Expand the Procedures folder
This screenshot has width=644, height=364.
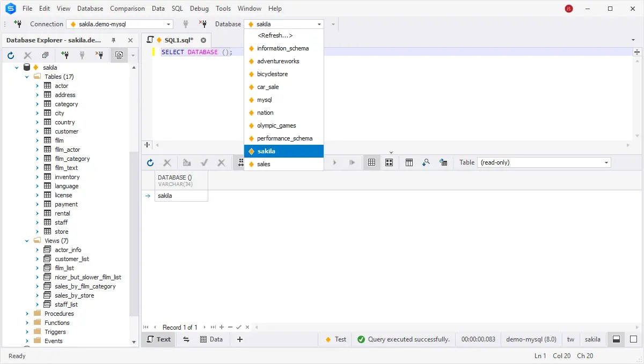(x=27, y=314)
